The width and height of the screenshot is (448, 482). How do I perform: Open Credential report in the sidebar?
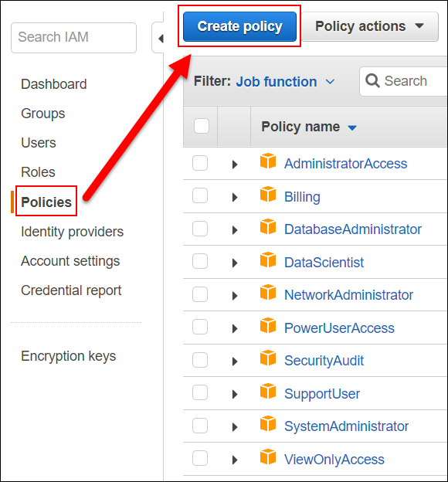[71, 290]
